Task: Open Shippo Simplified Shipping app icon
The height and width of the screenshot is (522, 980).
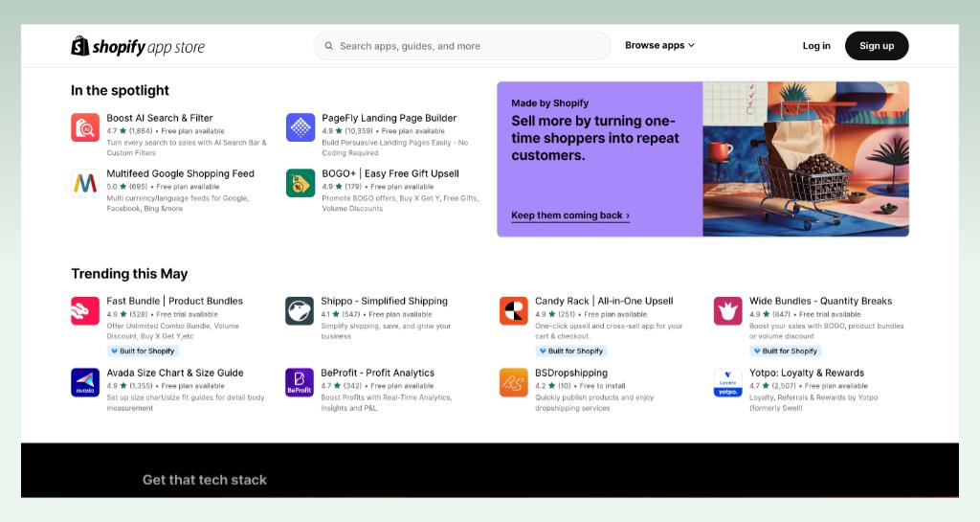Action: pos(300,310)
